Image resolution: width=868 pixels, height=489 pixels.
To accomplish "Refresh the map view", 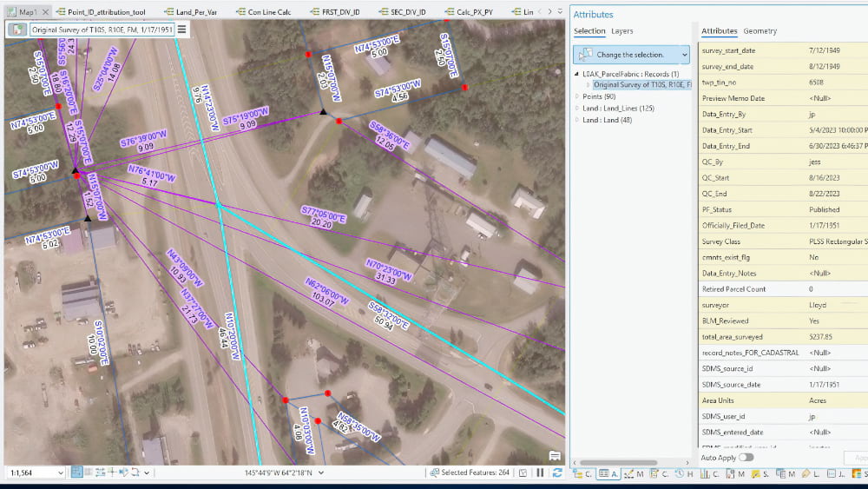I will coord(557,472).
